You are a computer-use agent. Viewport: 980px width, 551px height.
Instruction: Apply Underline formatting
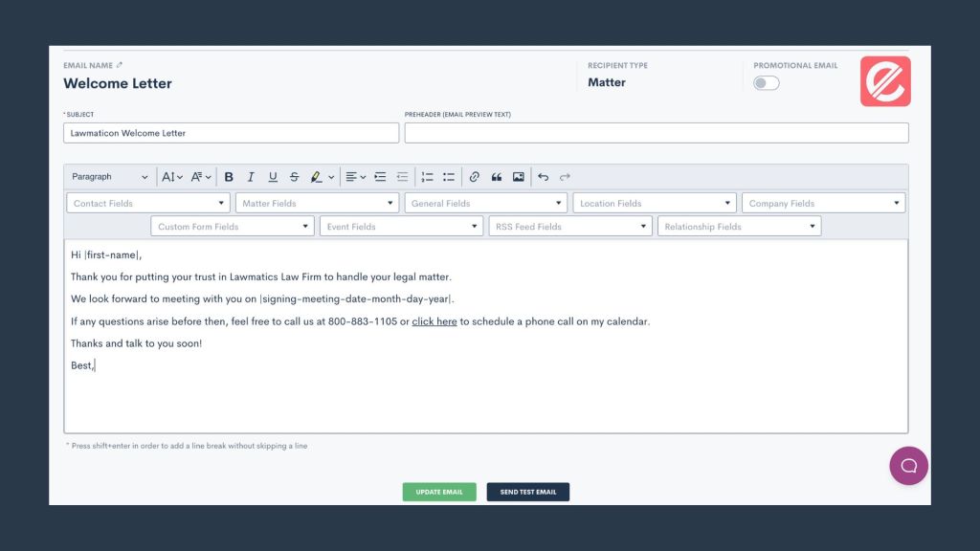[273, 177]
